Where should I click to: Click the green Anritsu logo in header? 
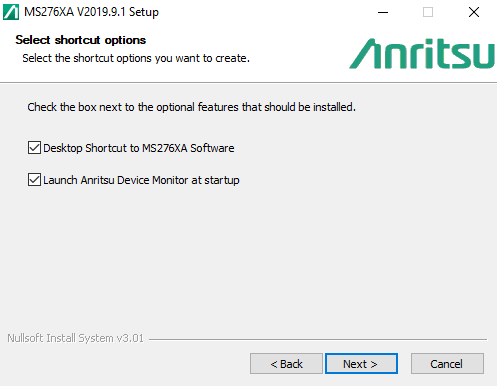[422, 54]
